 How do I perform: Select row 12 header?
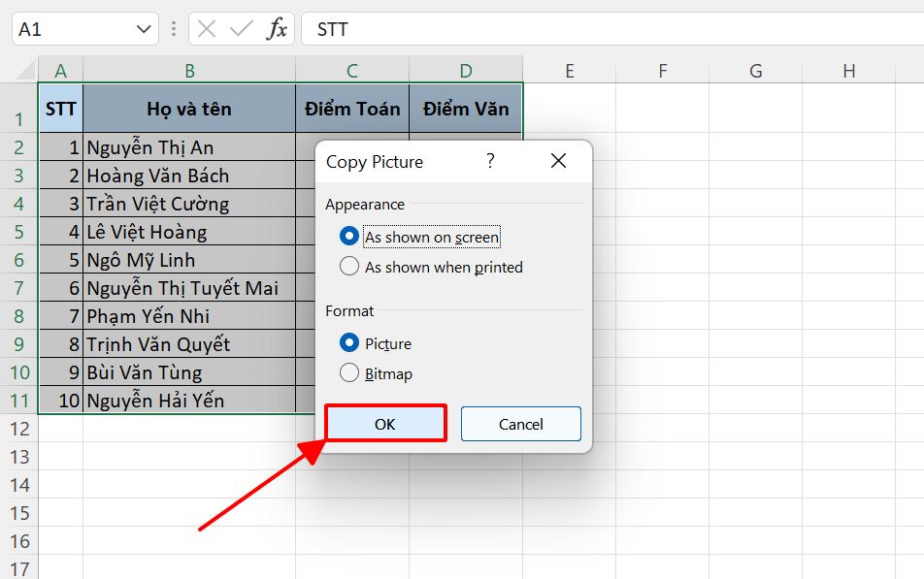pyautogui.click(x=18, y=429)
